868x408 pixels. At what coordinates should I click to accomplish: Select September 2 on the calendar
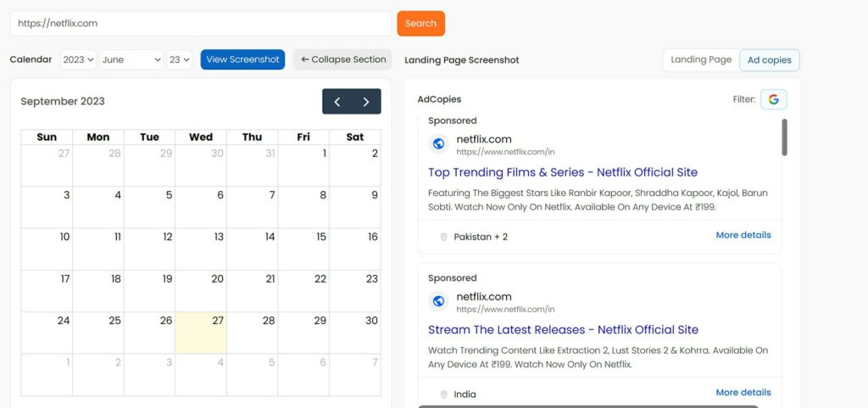pos(355,165)
